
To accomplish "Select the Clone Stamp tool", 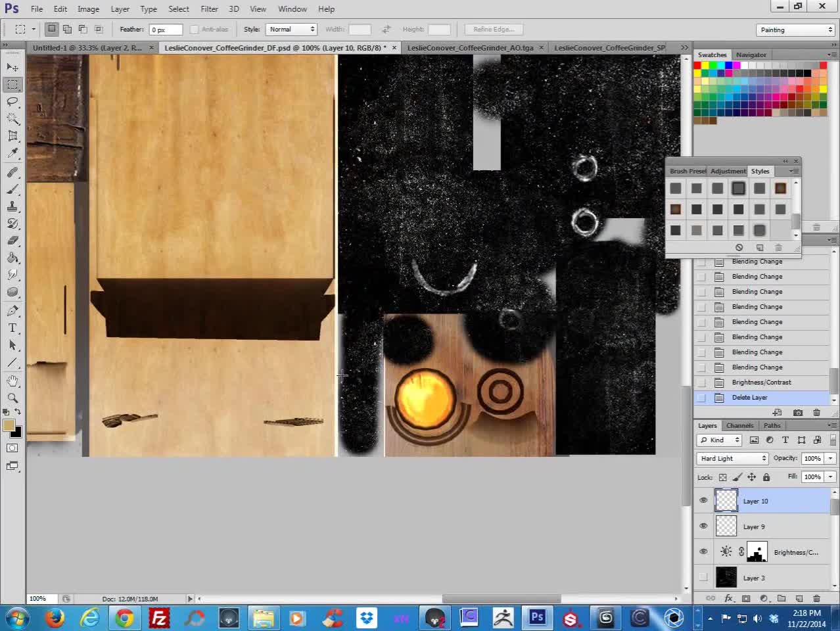I will 12,206.
